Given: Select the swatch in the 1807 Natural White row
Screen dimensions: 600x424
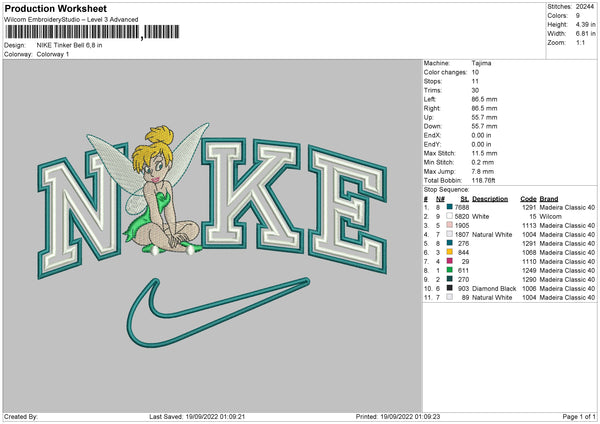Looking at the screenshot, I should pos(449,234).
